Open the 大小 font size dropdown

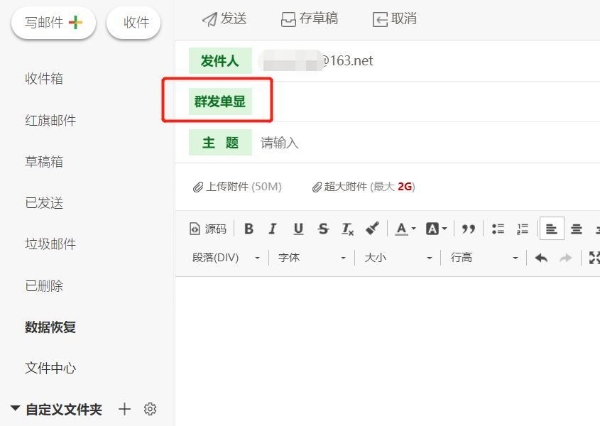click(x=398, y=258)
